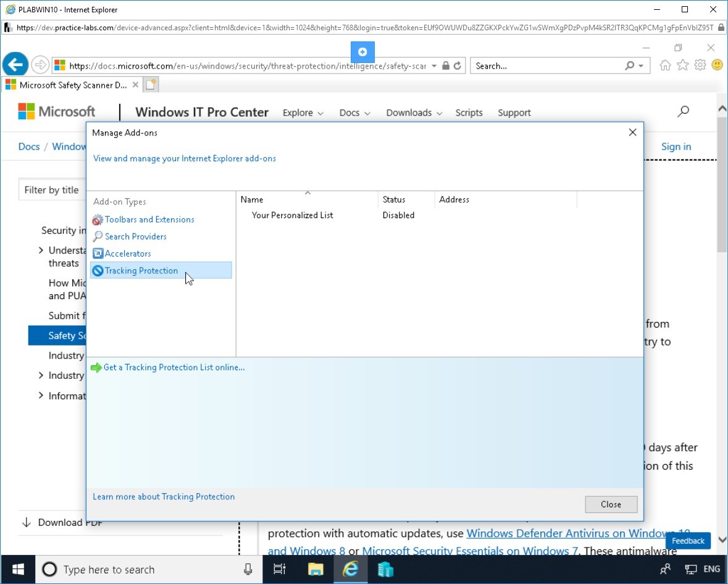Open a new tab button
The width and height of the screenshot is (728, 584).
click(151, 85)
